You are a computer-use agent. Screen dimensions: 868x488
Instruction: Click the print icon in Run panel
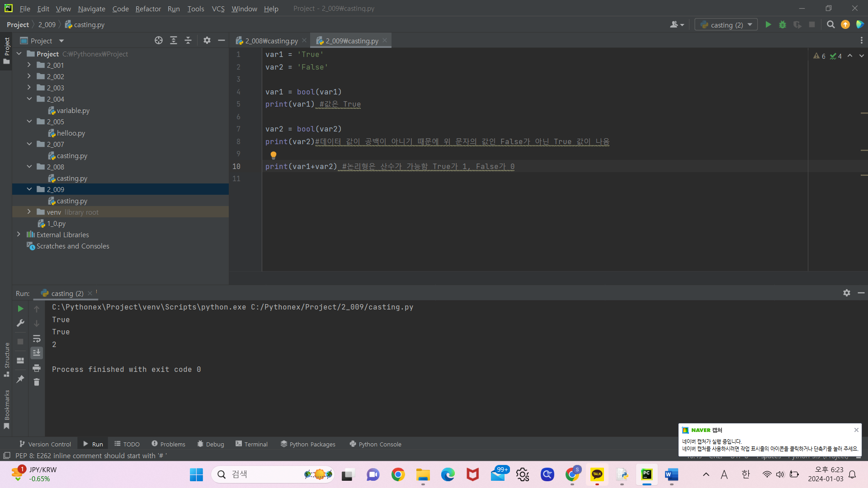pos(37,368)
